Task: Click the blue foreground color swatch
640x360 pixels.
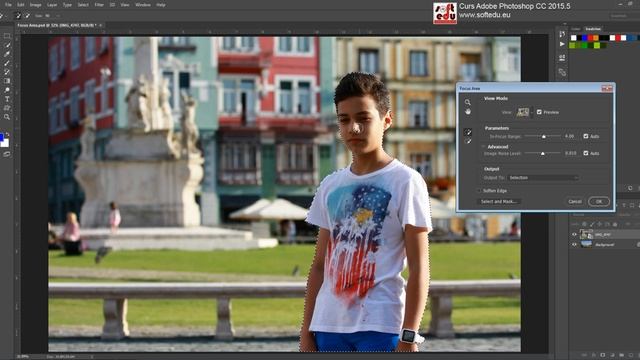Action: 2,137
